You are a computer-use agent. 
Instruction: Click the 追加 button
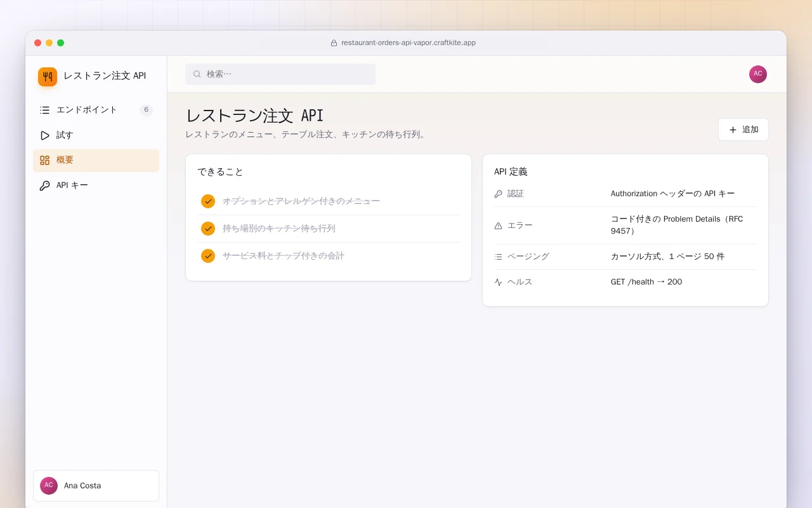tap(743, 130)
